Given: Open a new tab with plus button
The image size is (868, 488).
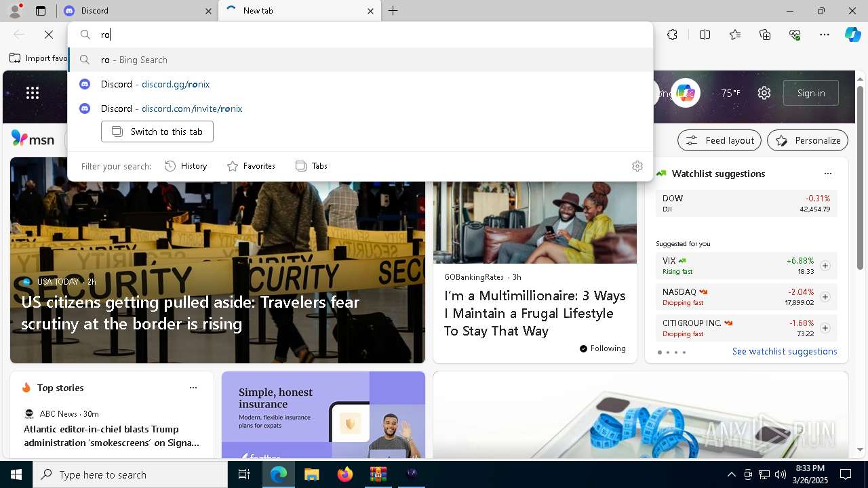Looking at the screenshot, I should (393, 11).
